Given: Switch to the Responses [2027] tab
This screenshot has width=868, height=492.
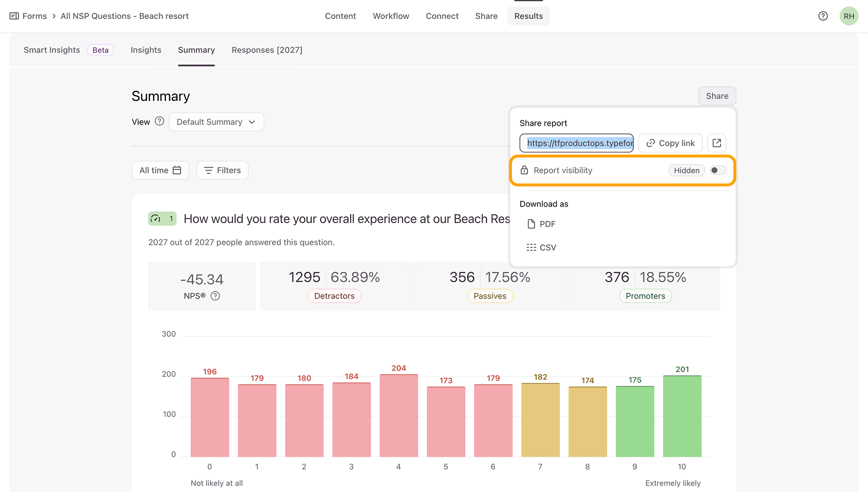Looking at the screenshot, I should pyautogui.click(x=266, y=50).
